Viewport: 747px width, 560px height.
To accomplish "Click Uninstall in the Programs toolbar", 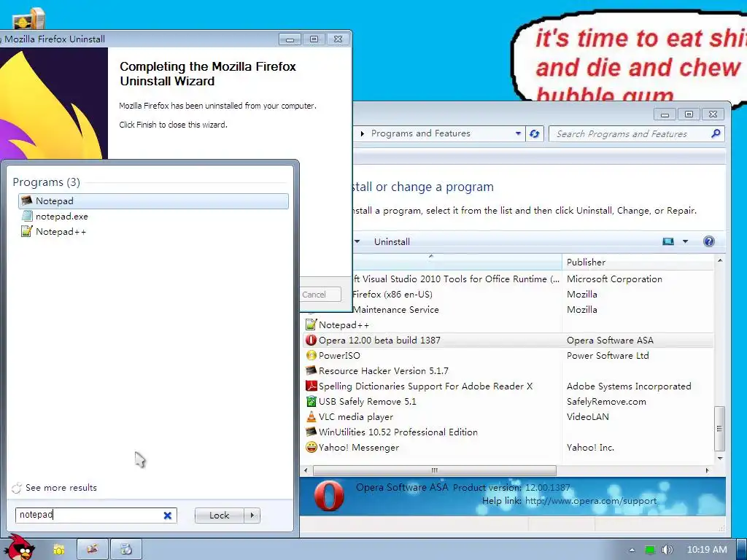I will tap(392, 241).
